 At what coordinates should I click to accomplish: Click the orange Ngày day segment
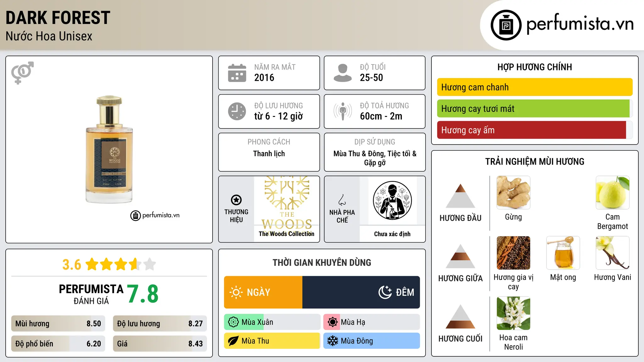coord(263,292)
